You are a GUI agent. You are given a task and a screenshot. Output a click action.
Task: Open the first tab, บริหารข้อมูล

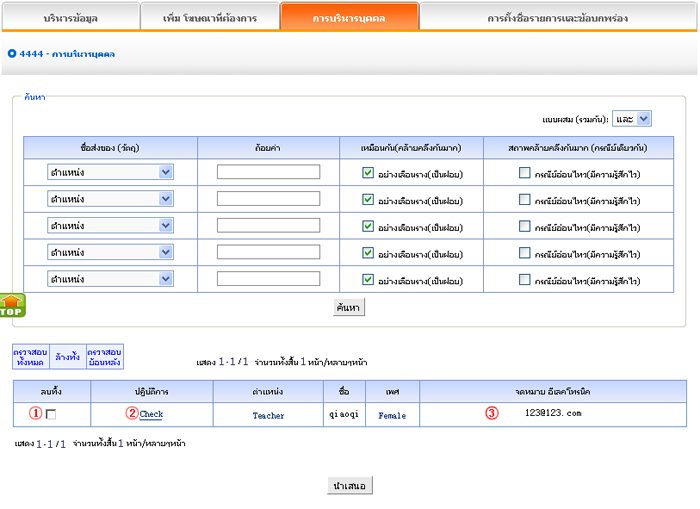(x=71, y=17)
